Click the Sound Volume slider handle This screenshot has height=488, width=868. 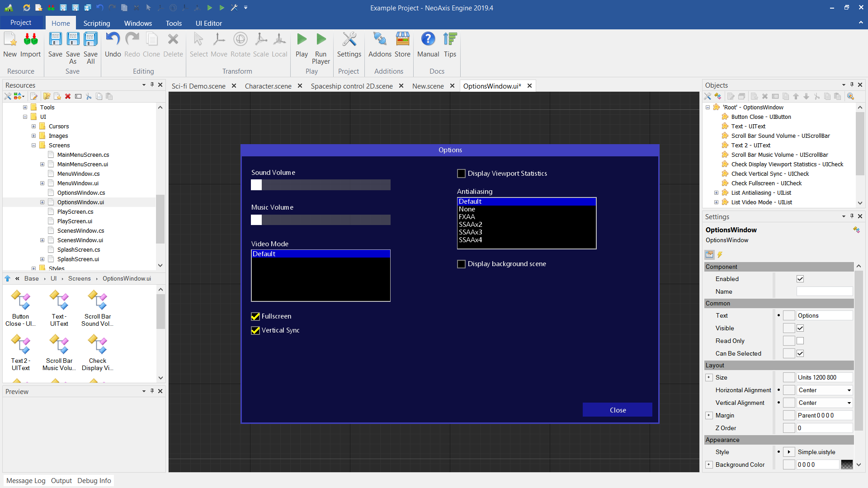tap(256, 185)
